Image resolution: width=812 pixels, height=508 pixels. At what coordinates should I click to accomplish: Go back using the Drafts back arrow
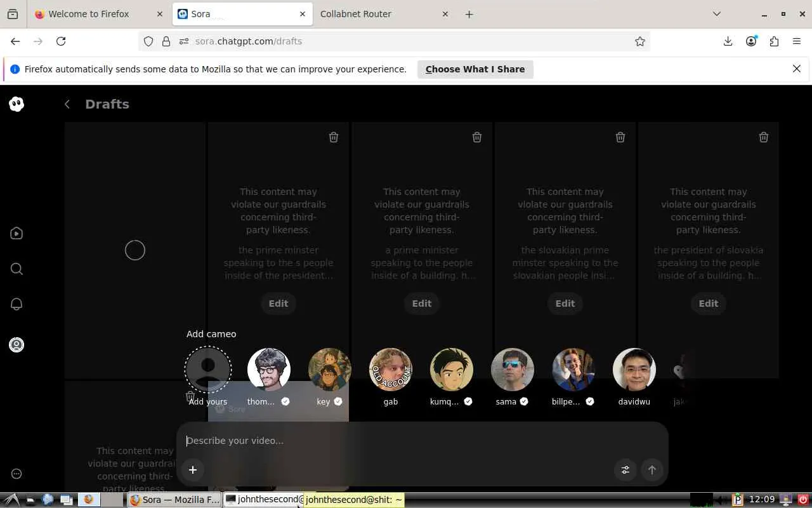point(67,104)
